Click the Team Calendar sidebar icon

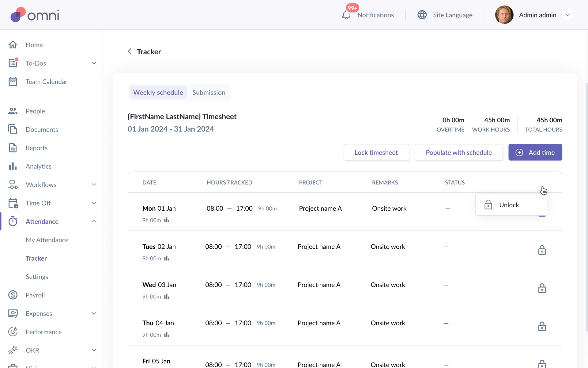13,82
